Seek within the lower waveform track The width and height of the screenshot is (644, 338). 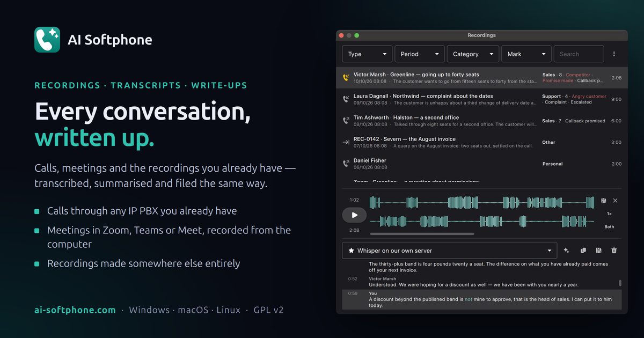tap(482, 221)
